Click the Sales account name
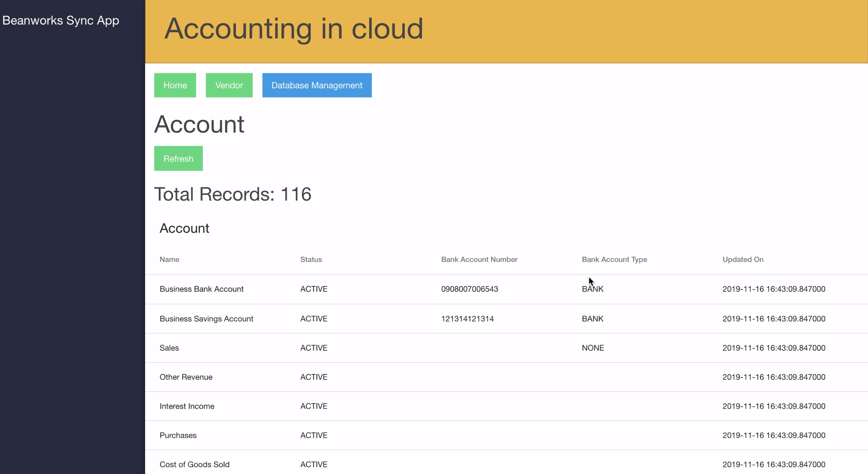The image size is (868, 474). tap(169, 348)
